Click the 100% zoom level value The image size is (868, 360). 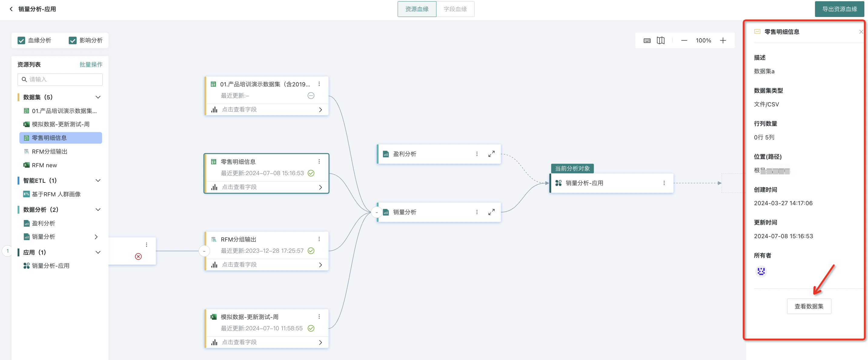pyautogui.click(x=704, y=40)
